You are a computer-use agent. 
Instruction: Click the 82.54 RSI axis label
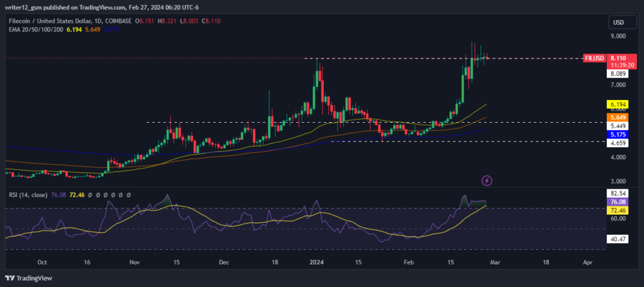pyautogui.click(x=618, y=193)
